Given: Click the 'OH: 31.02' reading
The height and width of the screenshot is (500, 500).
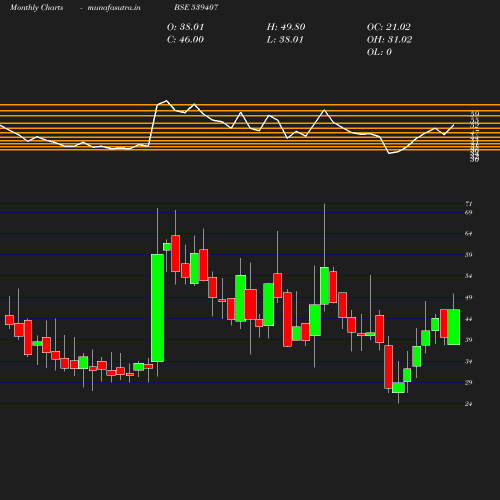Looking at the screenshot, I should click(389, 40).
